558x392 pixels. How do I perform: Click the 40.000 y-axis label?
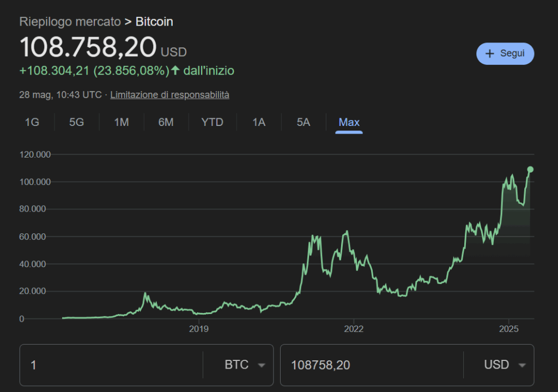tap(32, 264)
